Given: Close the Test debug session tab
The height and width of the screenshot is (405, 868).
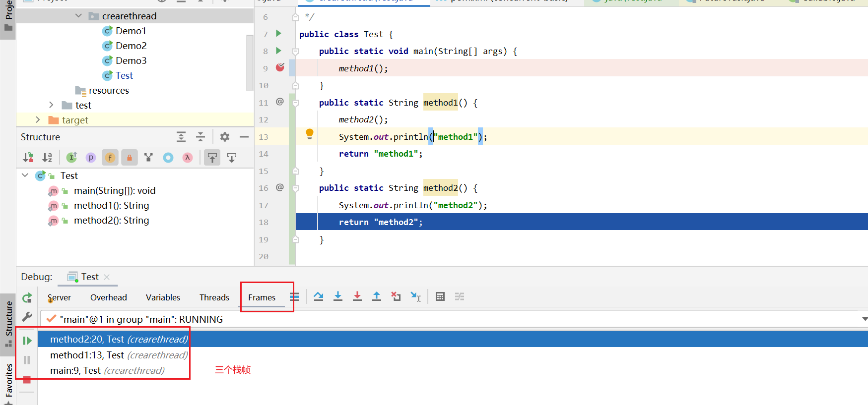Looking at the screenshot, I should coord(107,277).
